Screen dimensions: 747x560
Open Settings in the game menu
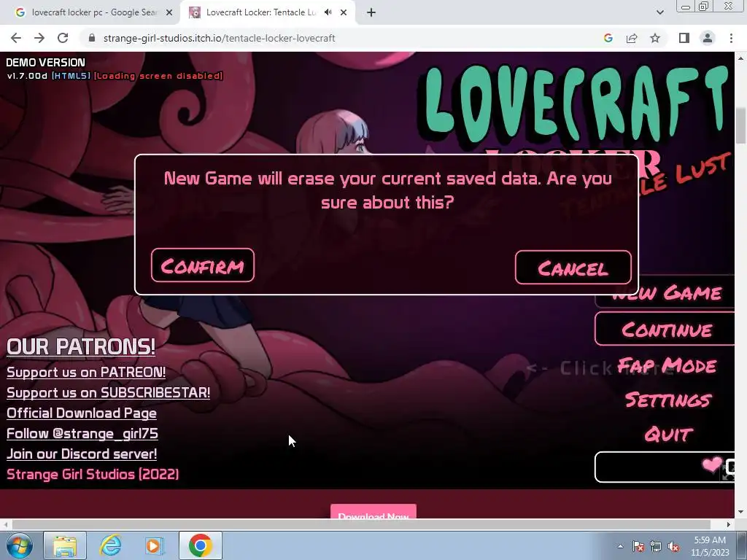pyautogui.click(x=668, y=400)
